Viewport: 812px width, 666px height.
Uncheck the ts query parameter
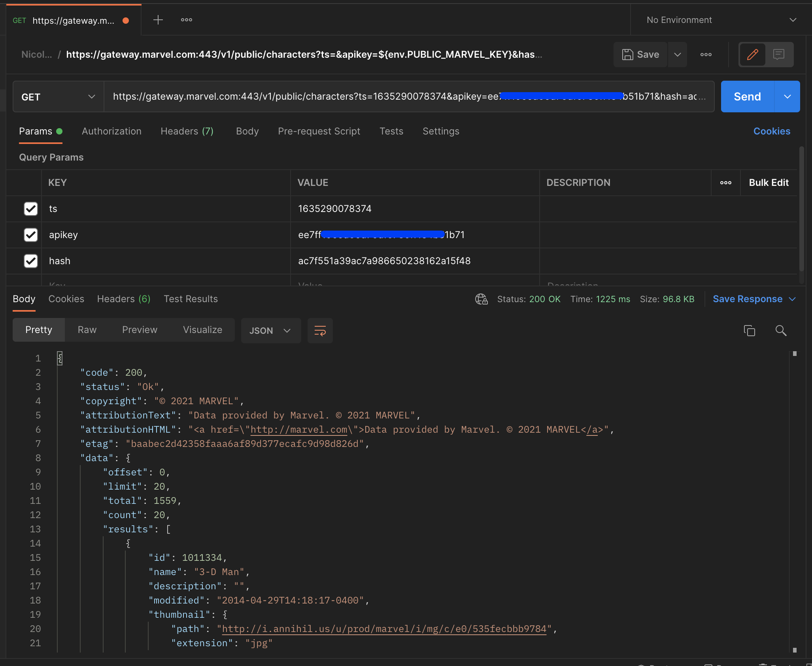point(31,209)
